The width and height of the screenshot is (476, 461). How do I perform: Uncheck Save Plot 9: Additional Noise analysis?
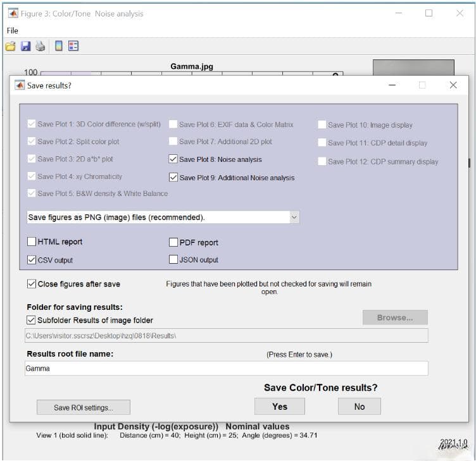pyautogui.click(x=173, y=177)
